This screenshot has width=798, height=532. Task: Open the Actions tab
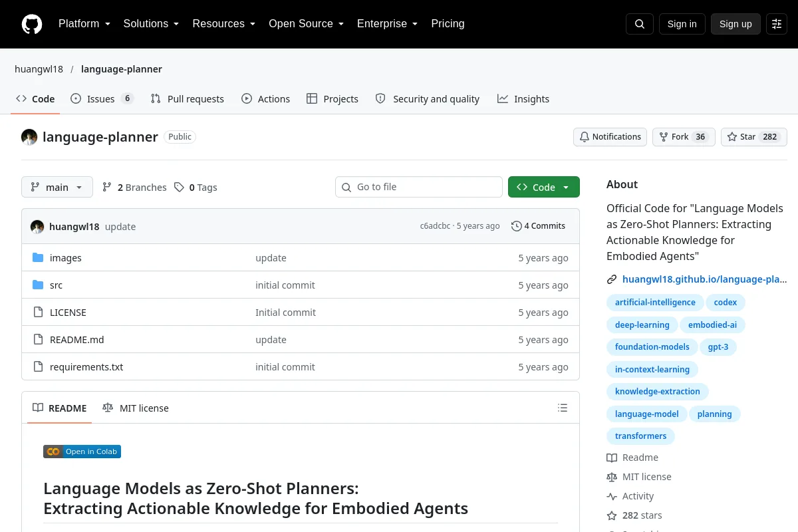coord(265,99)
